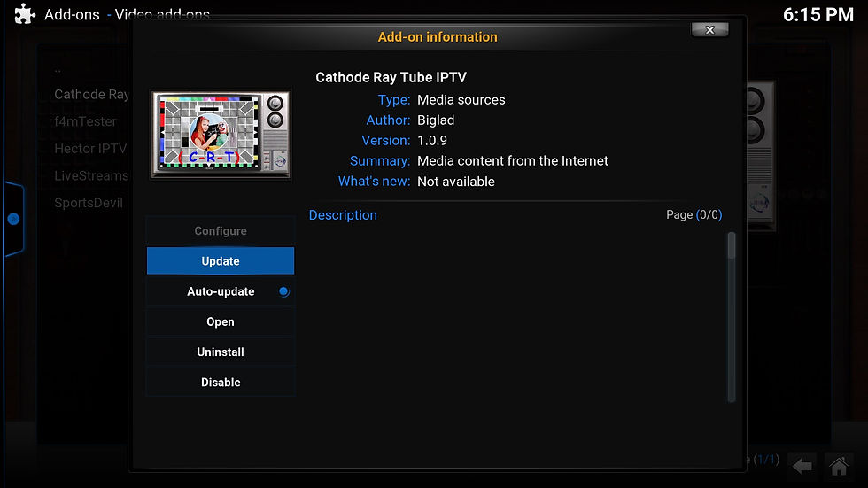Toggle the Auto-update radio button
868x488 pixels.
pos(284,291)
